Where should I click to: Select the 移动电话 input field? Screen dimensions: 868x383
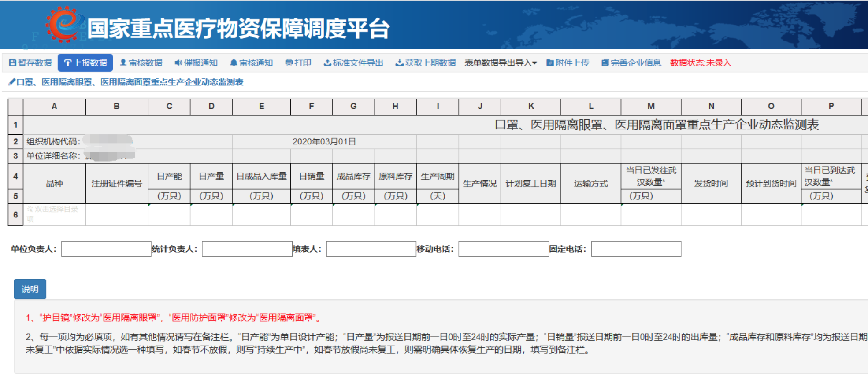[x=503, y=249]
